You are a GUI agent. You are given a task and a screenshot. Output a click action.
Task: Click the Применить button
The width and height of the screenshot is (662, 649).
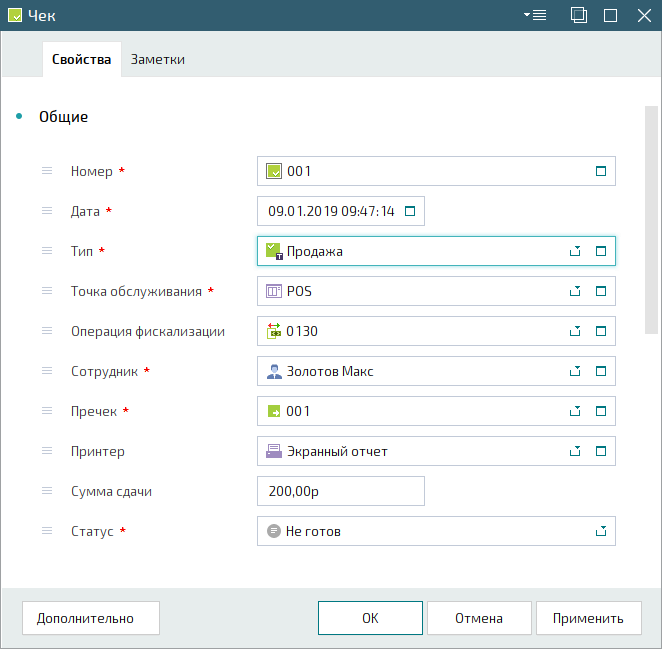tap(588, 618)
